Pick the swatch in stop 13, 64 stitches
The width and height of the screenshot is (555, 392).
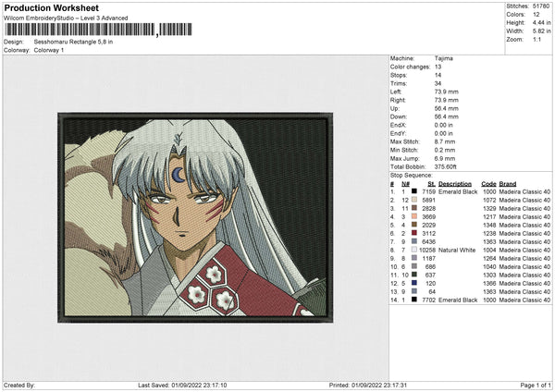pos(414,291)
